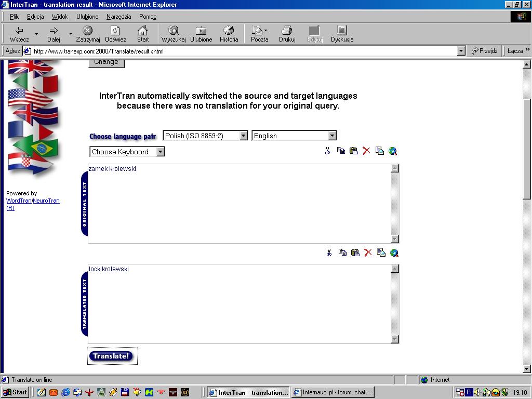The width and height of the screenshot is (532, 399).
Task: Paste into translated text with lower clipboard icon
Action: (355, 252)
